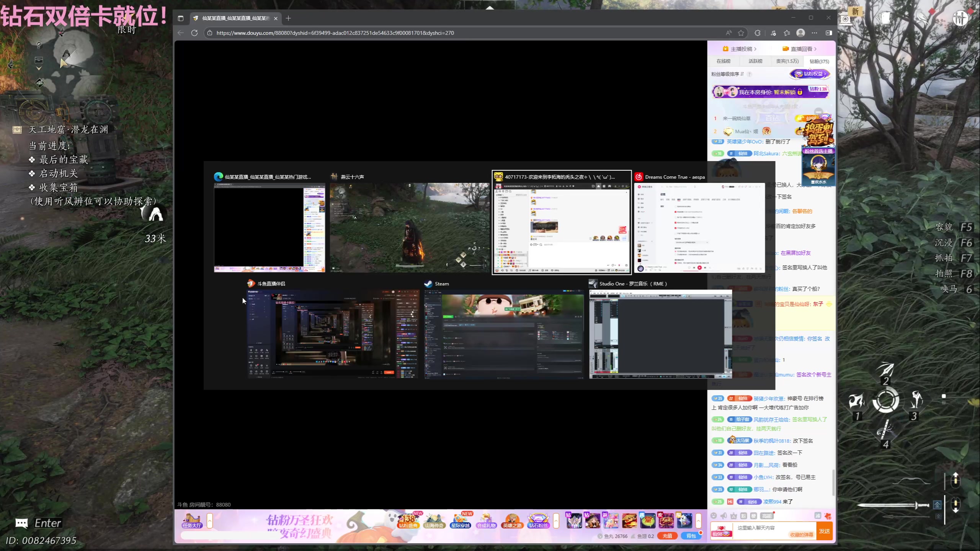Click the 英雄之路 hero icon
Image resolution: width=980 pixels, height=551 pixels.
512,520
